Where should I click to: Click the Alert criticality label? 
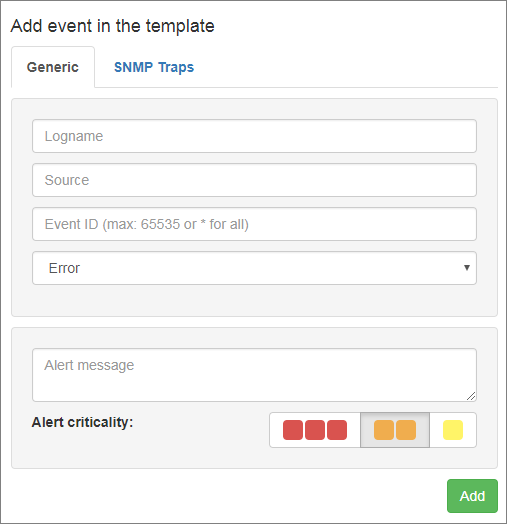(x=82, y=422)
